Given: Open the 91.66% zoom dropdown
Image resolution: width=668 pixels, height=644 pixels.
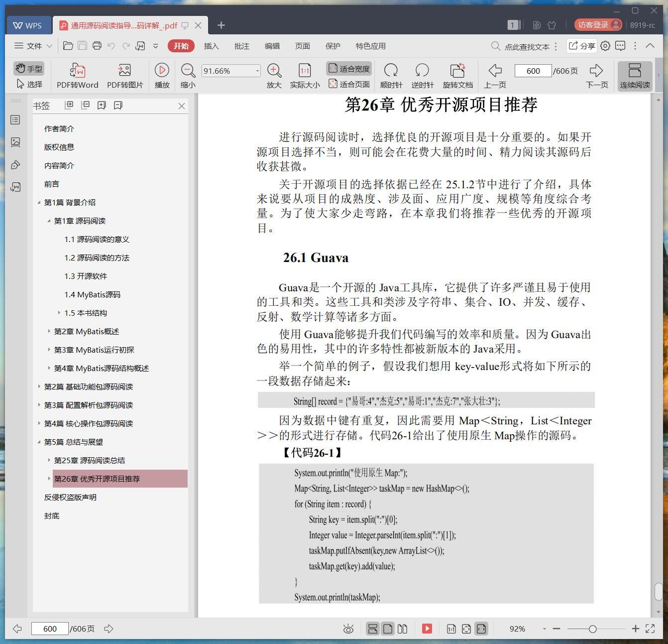Looking at the screenshot, I should pyautogui.click(x=257, y=71).
